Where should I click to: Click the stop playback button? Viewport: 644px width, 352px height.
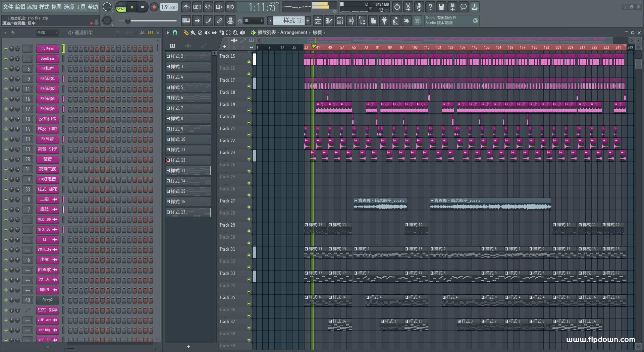tap(143, 7)
